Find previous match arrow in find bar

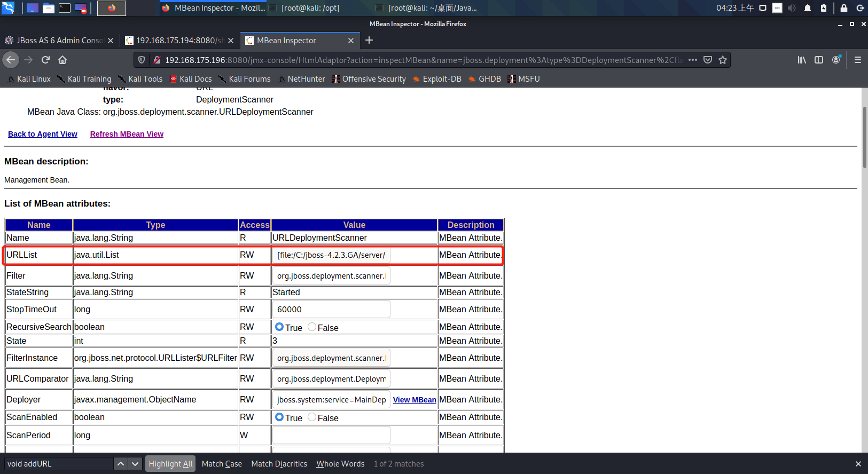click(x=121, y=464)
